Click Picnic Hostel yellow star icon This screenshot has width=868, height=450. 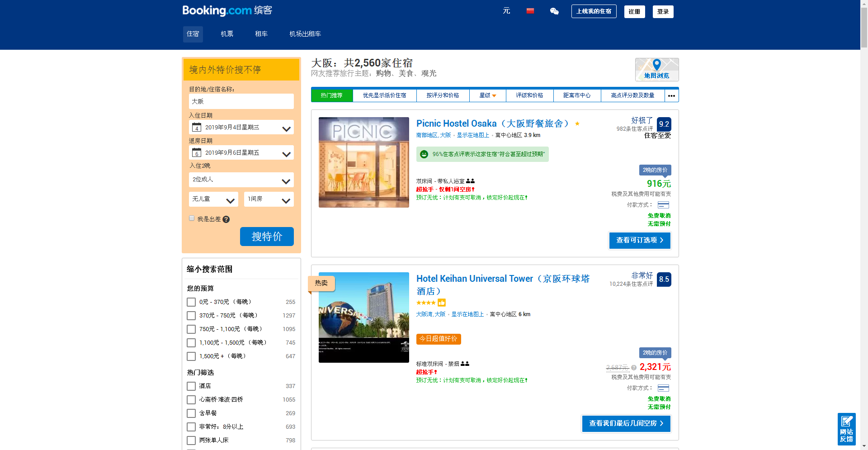point(577,123)
